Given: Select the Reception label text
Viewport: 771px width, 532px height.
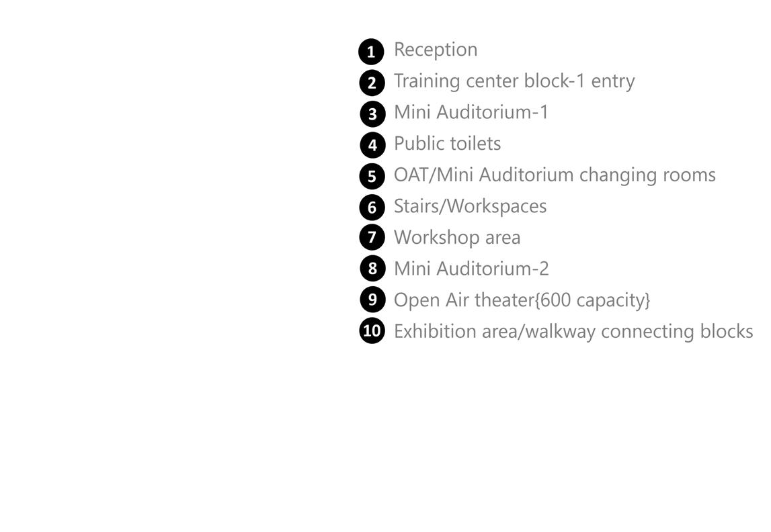Looking at the screenshot, I should [x=436, y=50].
